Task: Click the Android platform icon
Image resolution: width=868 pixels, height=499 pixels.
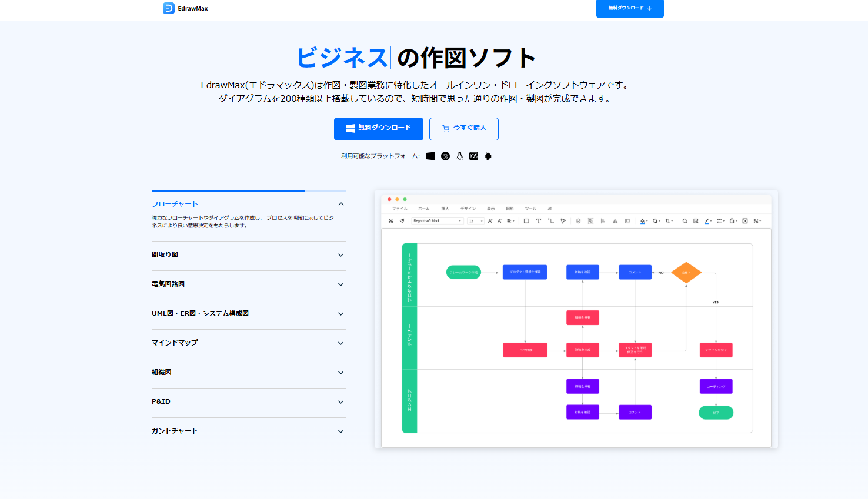Action: pos(488,156)
